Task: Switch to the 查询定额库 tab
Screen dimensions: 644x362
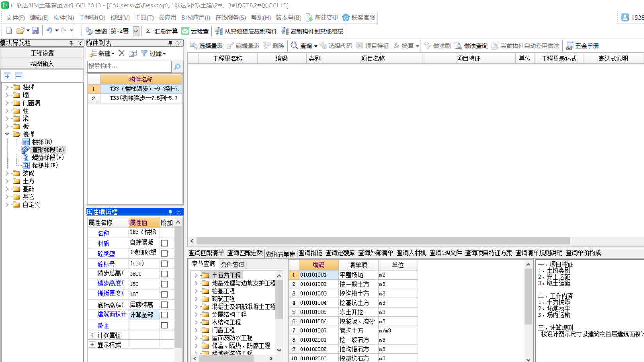Action: point(340,253)
